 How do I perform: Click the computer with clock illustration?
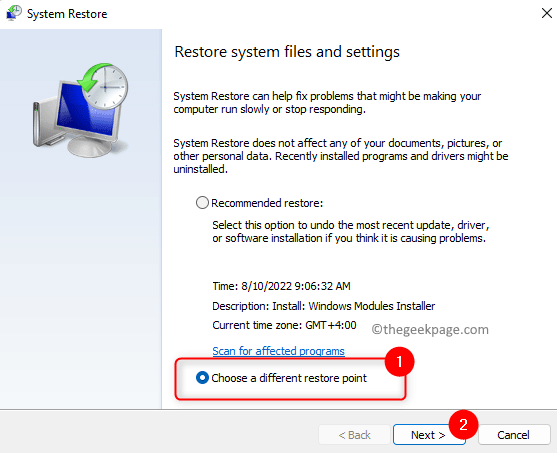[80, 110]
